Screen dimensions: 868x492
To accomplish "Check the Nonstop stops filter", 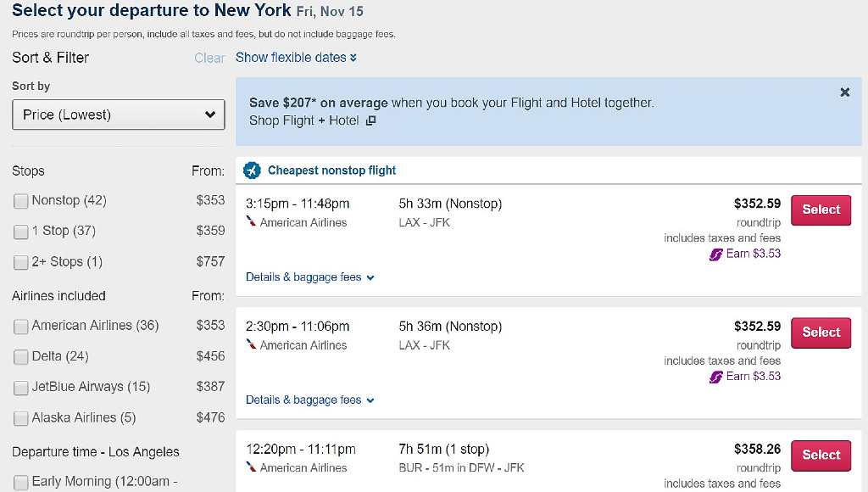I will click(19, 200).
